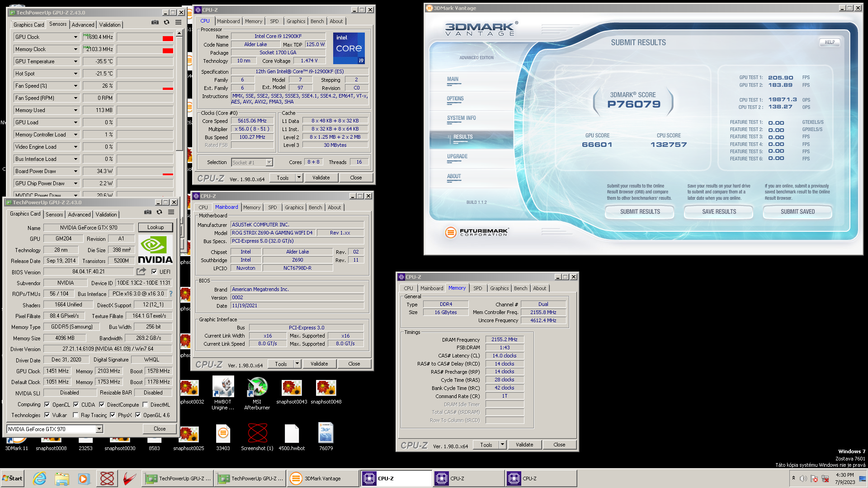This screenshot has width=868, height=488.
Task: Open Internet Explorer from taskbar
Action: tap(39, 479)
